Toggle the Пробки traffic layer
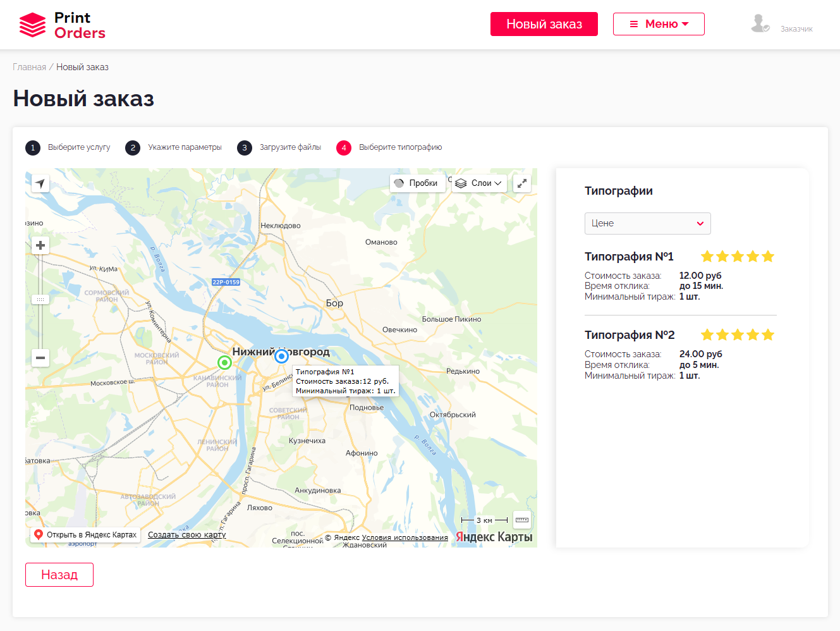This screenshot has width=840, height=631. [x=416, y=183]
